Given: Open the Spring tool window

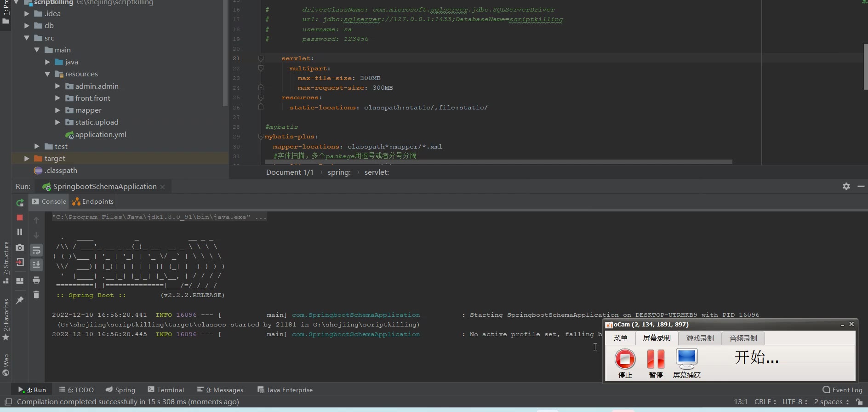Looking at the screenshot, I should 120,390.
